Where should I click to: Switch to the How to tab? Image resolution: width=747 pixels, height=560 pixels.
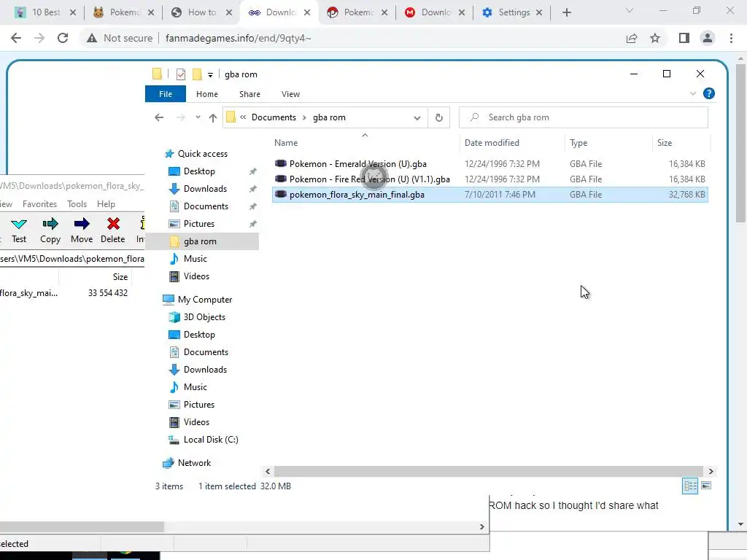(201, 12)
